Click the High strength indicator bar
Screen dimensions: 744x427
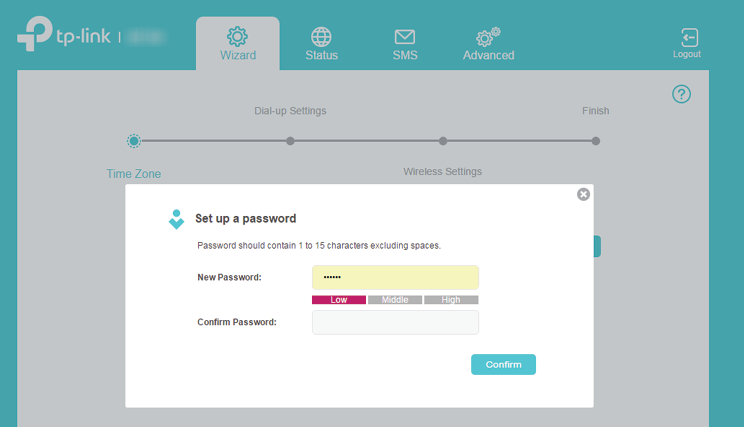click(451, 300)
